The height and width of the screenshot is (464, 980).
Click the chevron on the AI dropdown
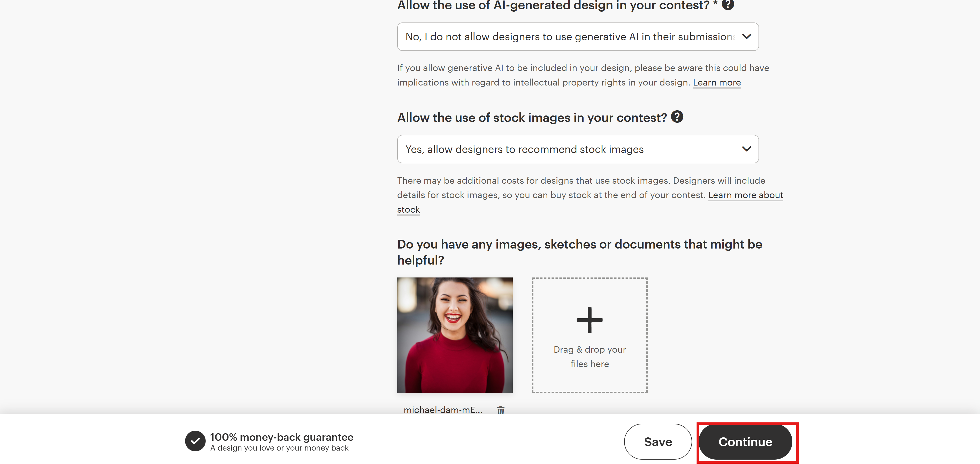[x=746, y=37]
